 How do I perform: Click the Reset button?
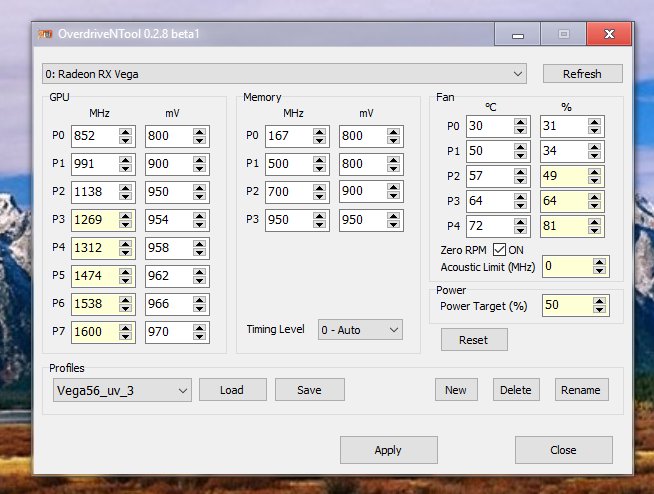click(474, 340)
